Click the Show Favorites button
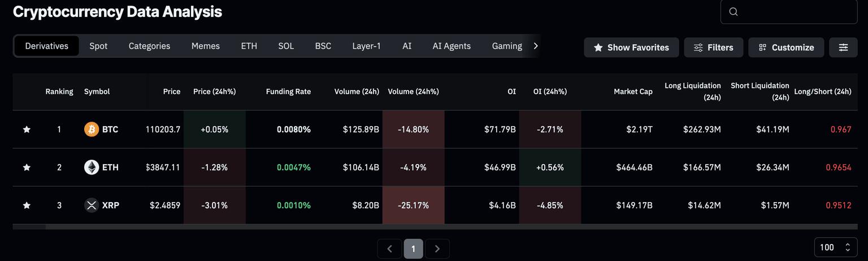The height and width of the screenshot is (261, 868). 631,48
